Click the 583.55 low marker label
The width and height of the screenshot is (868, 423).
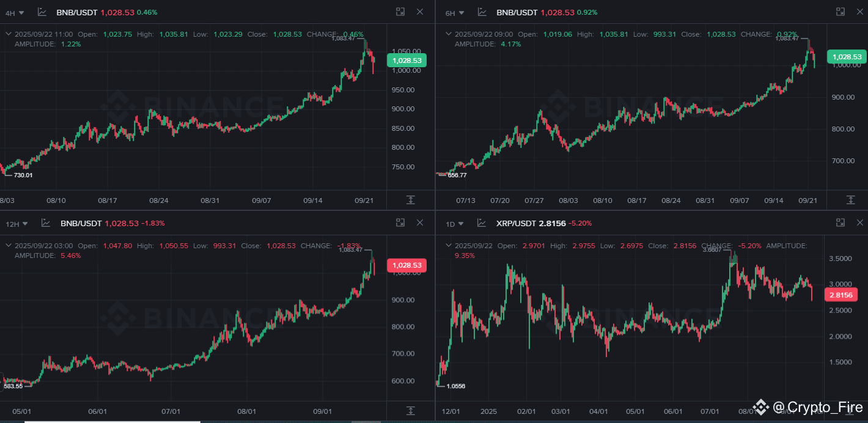[x=13, y=386]
